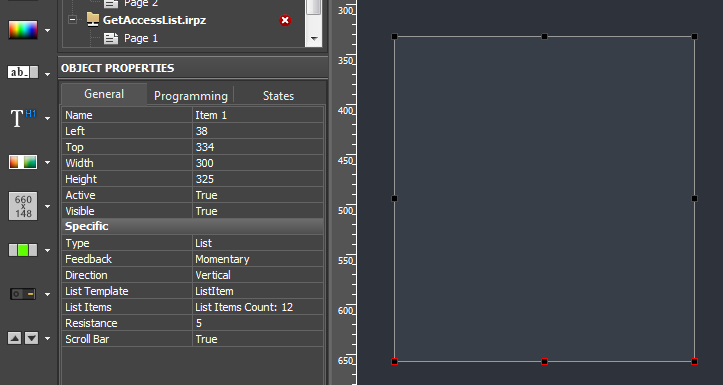Open 'List Items Count: 12' editor
The height and width of the screenshot is (385, 723).
tap(258, 307)
